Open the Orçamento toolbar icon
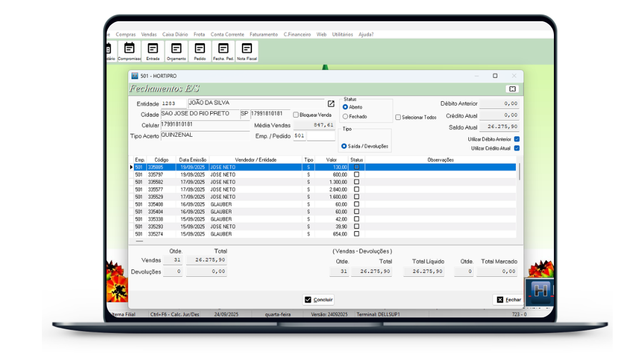 click(176, 51)
